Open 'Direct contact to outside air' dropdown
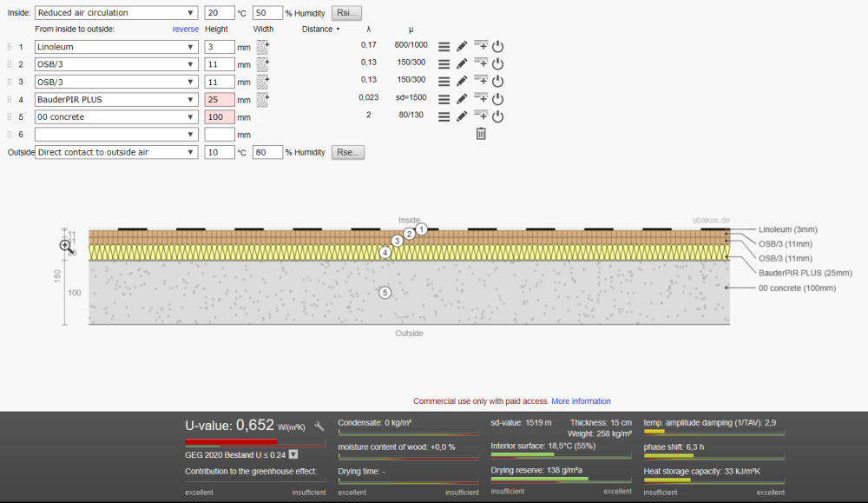Viewport: 868px width, 503px height. coord(116,152)
